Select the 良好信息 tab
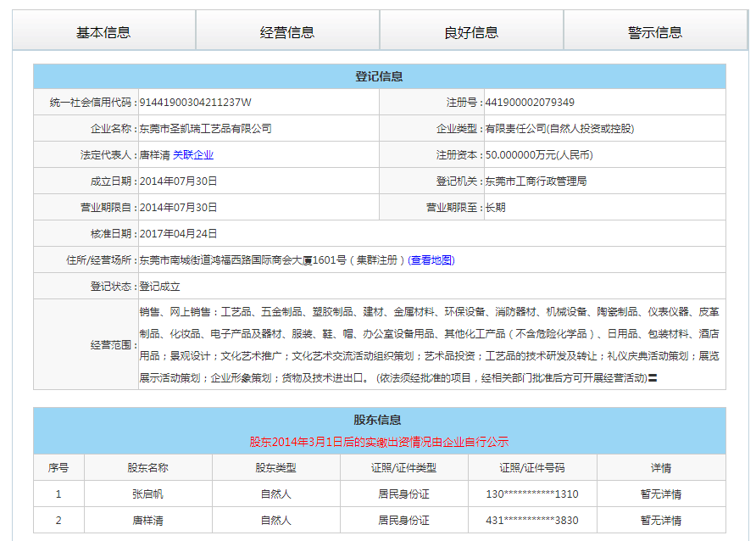Screen dimensions: 756x541 tap(471, 32)
